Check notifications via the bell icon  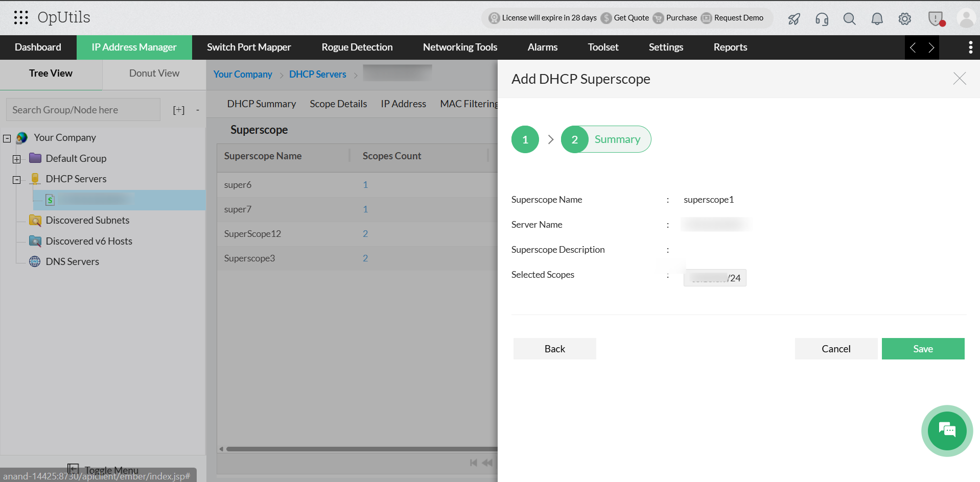(877, 19)
